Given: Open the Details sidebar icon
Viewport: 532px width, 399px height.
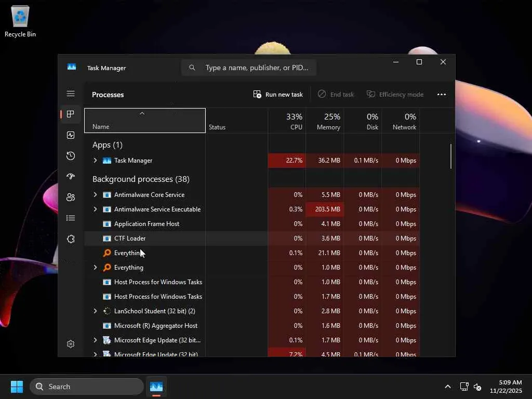Looking at the screenshot, I should [x=71, y=218].
